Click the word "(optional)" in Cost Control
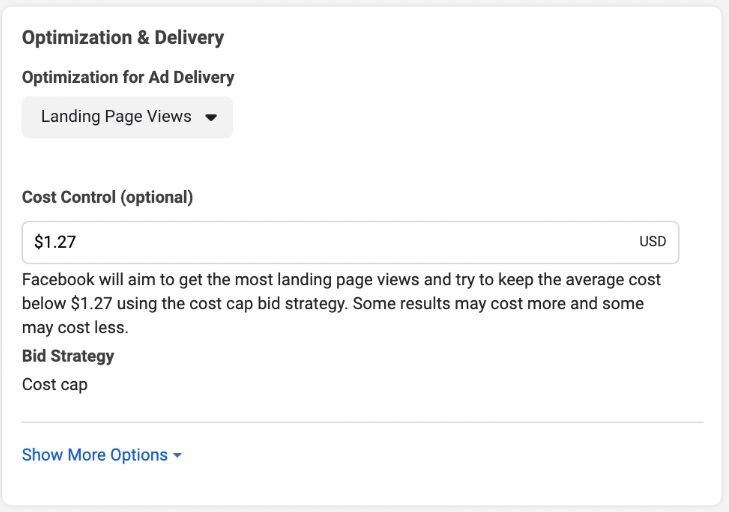 (156, 197)
